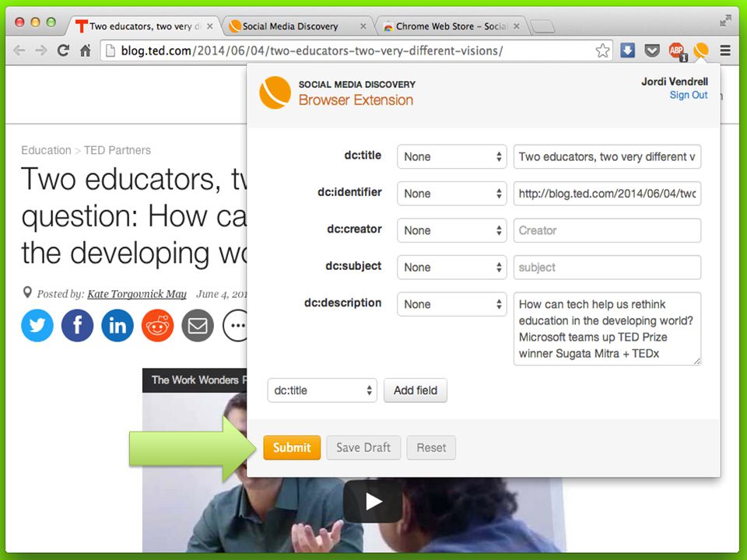Close the Chrome Web Store tab
The height and width of the screenshot is (560, 747).
(x=517, y=26)
